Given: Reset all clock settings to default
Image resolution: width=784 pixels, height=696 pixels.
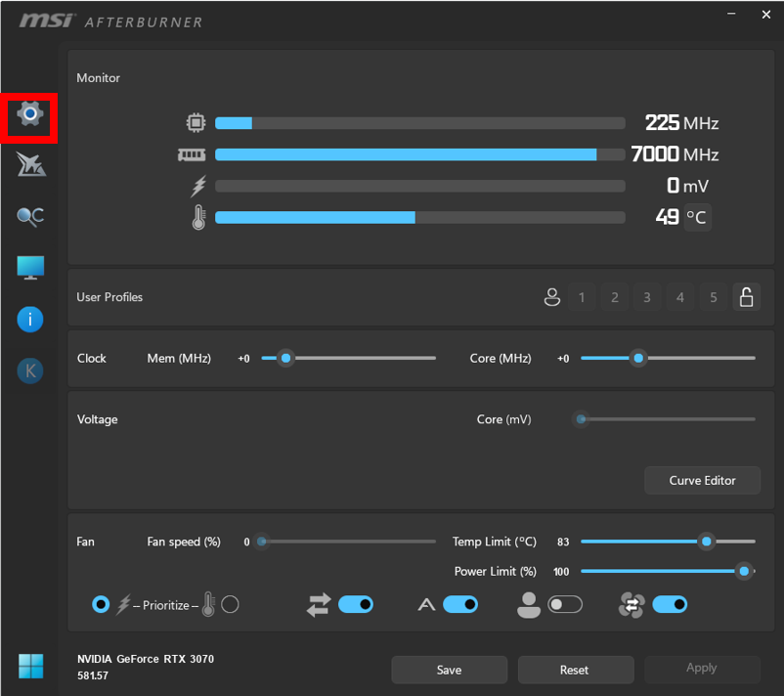Looking at the screenshot, I should (x=575, y=669).
